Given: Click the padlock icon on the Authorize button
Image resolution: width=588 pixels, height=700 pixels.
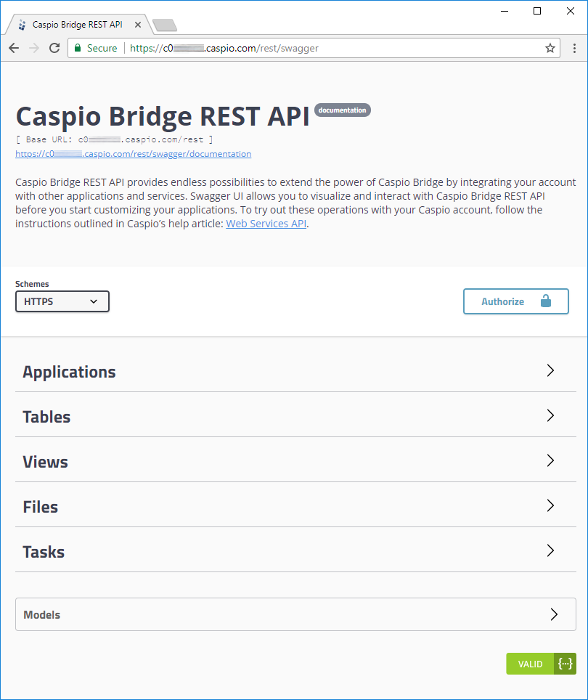Looking at the screenshot, I should point(546,301).
